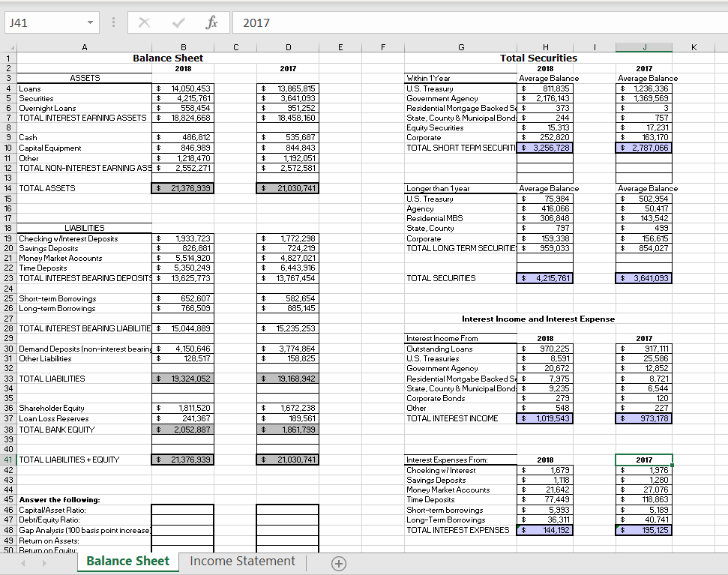This screenshot has width=728, height=575.
Task: Select cell containing TOTAL SECURITIES 4,215,761
Action: [545, 277]
